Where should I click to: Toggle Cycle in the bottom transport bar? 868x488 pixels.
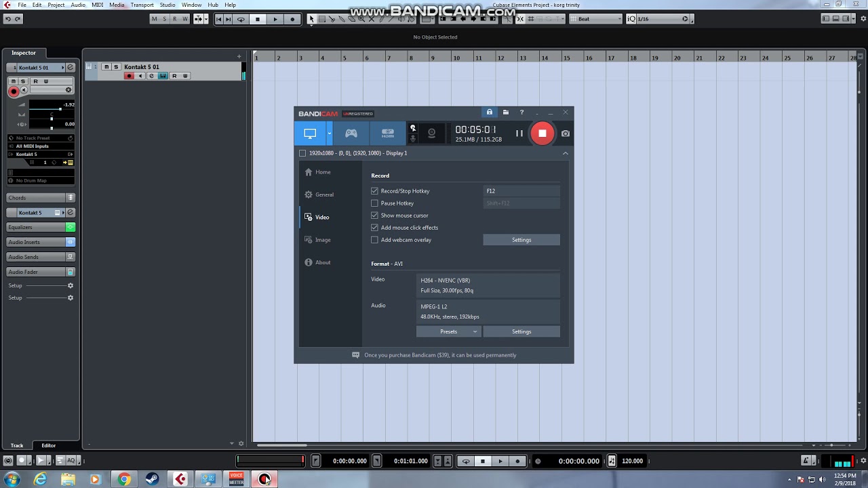point(466,461)
